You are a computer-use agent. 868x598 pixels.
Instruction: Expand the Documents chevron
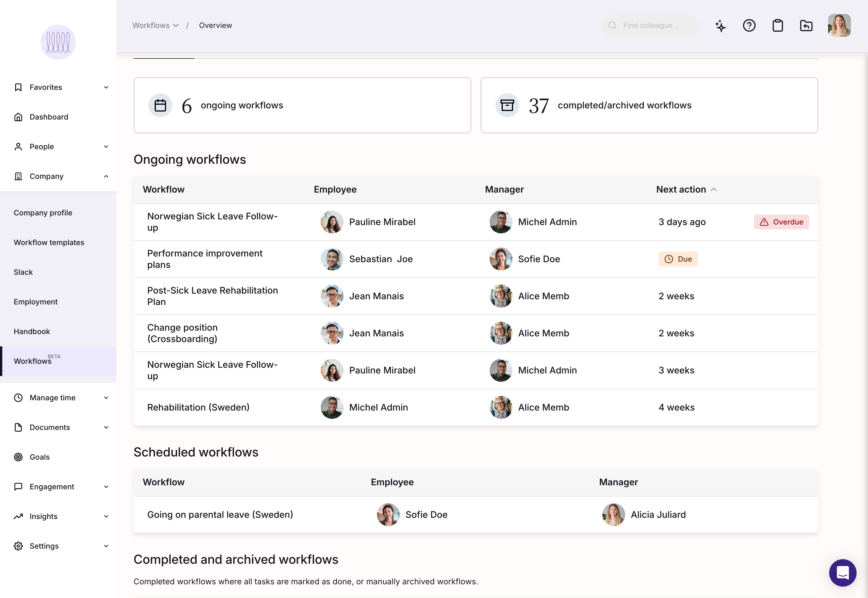[x=106, y=427]
